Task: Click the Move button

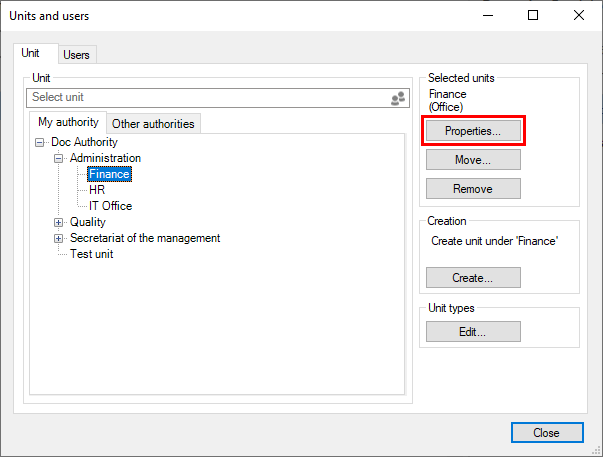Action: [473, 160]
